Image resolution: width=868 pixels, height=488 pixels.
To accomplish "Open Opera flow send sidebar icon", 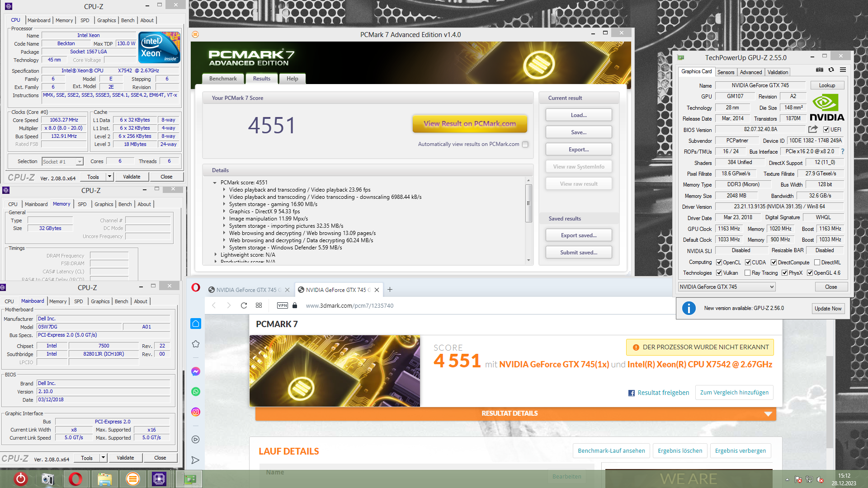I will tap(196, 460).
